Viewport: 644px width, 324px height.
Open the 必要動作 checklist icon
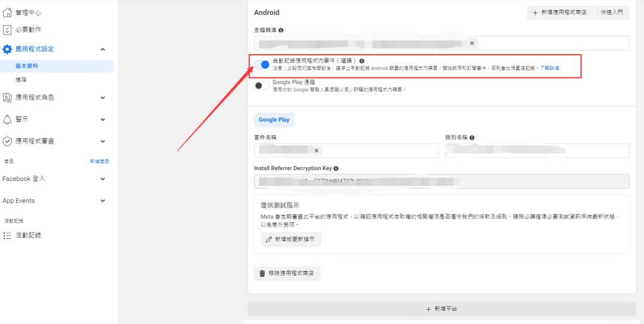(x=7, y=30)
